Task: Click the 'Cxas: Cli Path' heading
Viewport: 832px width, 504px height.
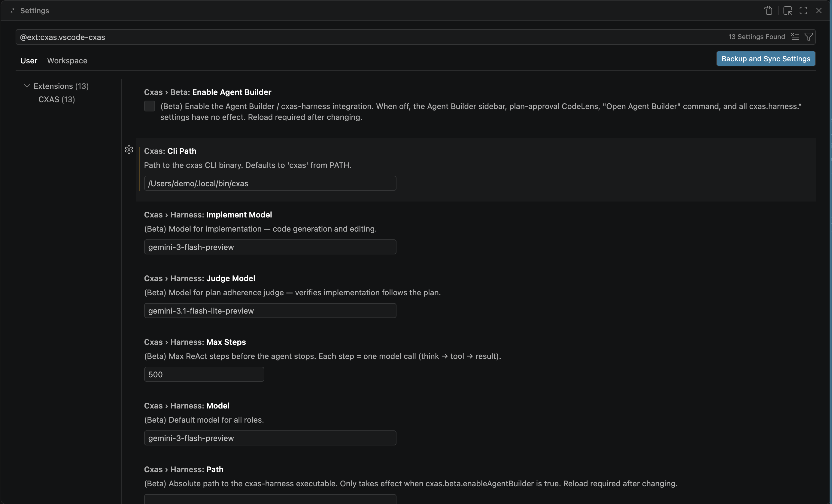Action: [x=170, y=151]
